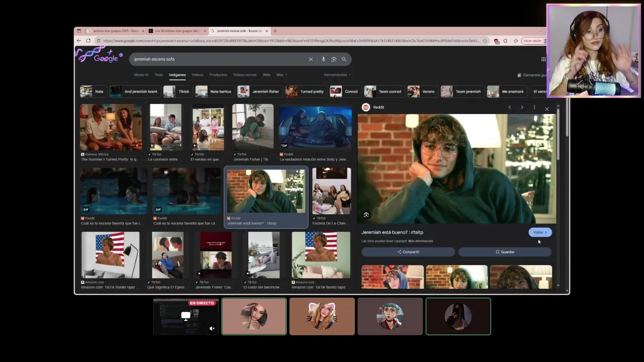
Task: Click the muted speaker icon on live preview
Action: click(212, 328)
